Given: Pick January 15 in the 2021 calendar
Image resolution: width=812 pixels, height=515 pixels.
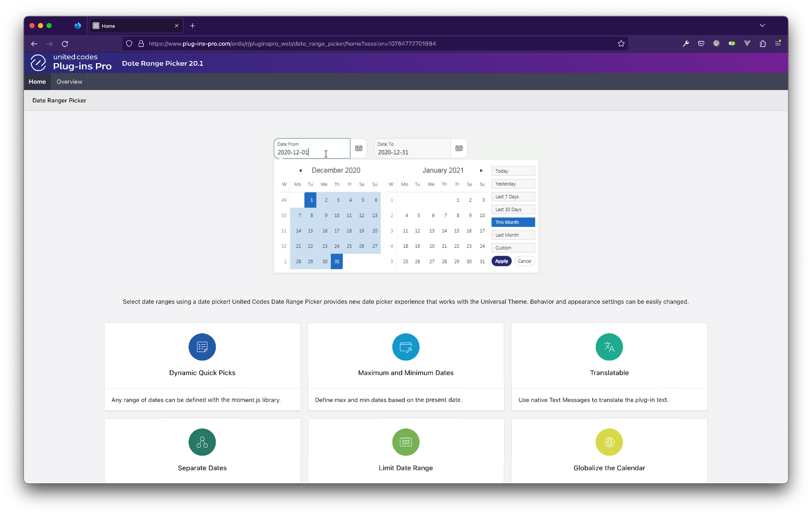Looking at the screenshot, I should 457,231.
